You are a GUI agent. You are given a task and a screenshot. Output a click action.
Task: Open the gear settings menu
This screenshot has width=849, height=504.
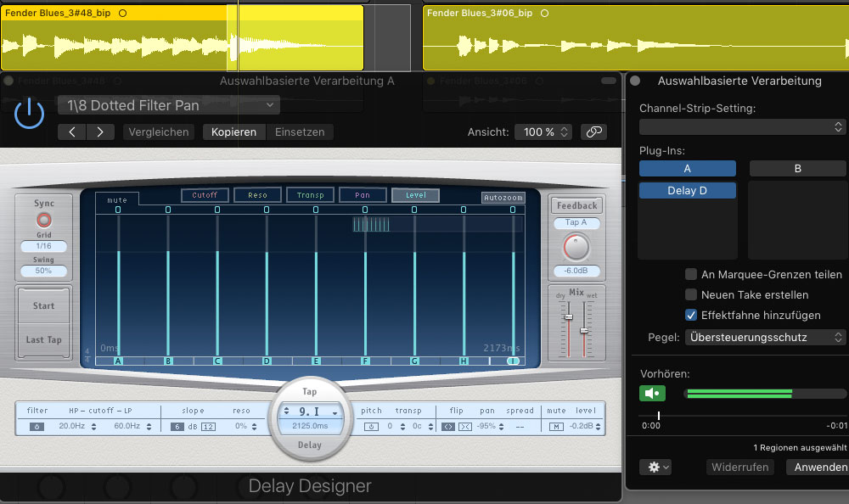pos(655,468)
